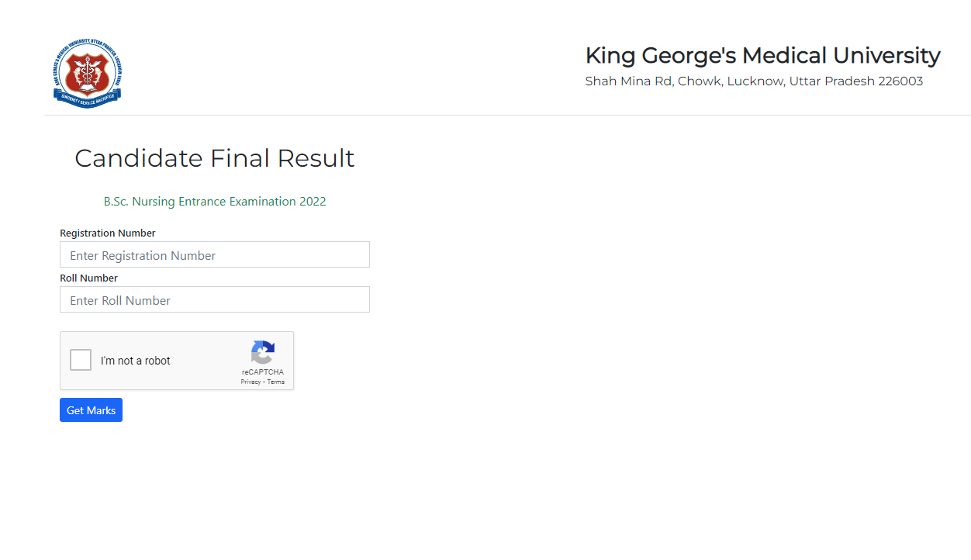Click the "I'm not a robot" label text
The image size is (971, 560).
136,361
